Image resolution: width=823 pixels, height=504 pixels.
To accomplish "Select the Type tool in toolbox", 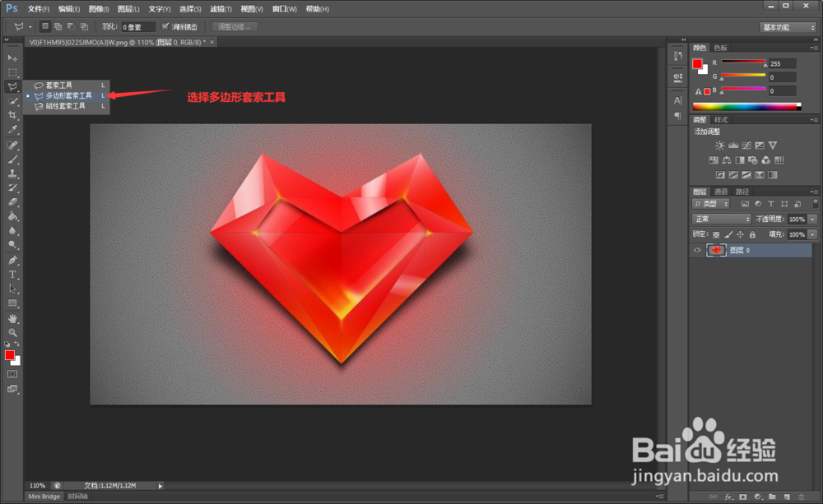I will click(x=12, y=275).
